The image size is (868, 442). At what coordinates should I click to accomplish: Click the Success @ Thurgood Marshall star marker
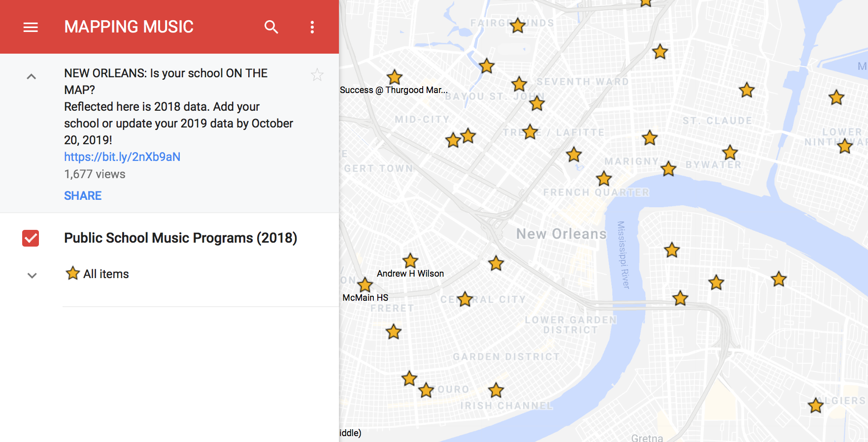(x=395, y=77)
